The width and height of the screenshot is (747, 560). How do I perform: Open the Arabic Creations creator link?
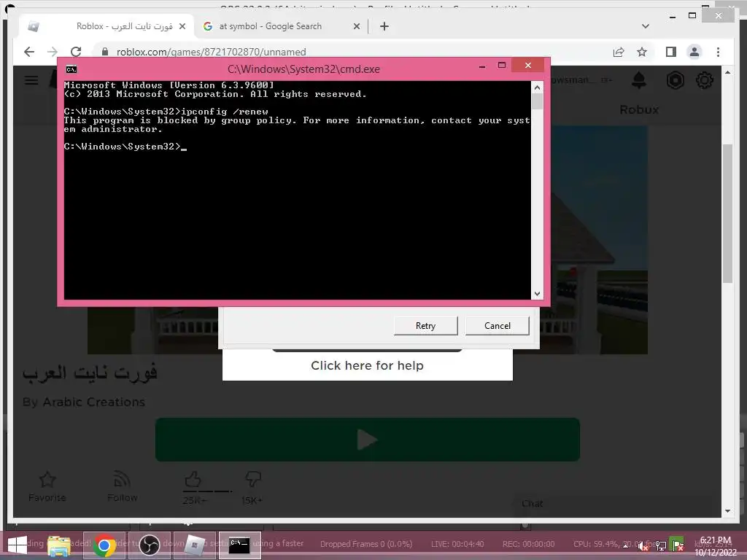(x=94, y=402)
